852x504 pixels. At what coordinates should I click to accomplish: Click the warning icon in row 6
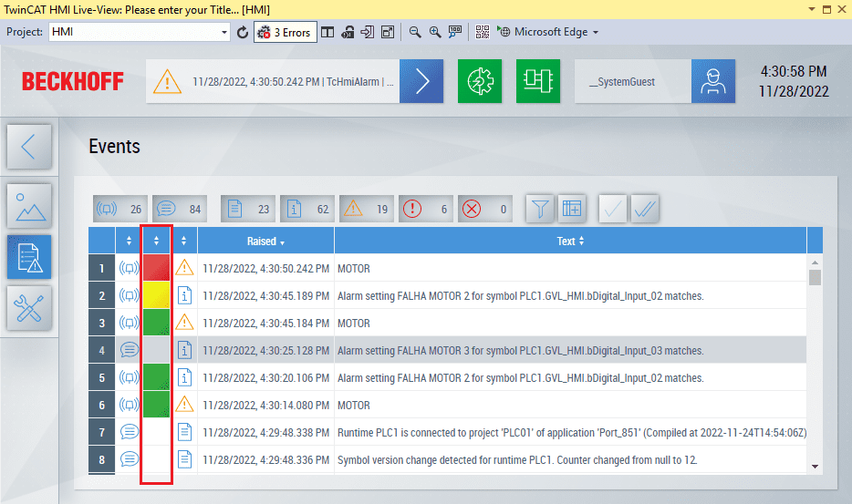[184, 404]
